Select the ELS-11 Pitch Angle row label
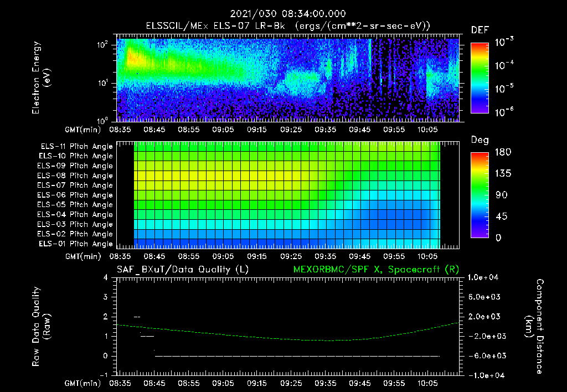 pyautogui.click(x=76, y=147)
